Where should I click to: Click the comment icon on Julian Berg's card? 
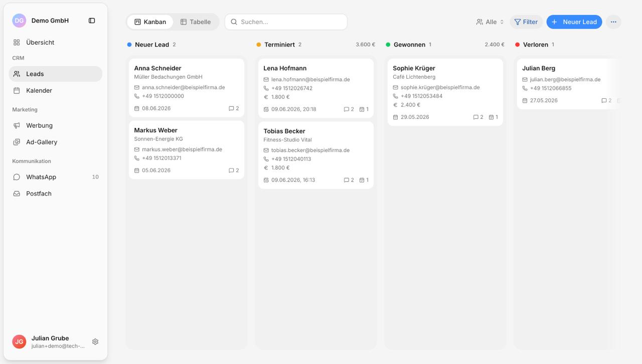click(x=604, y=101)
